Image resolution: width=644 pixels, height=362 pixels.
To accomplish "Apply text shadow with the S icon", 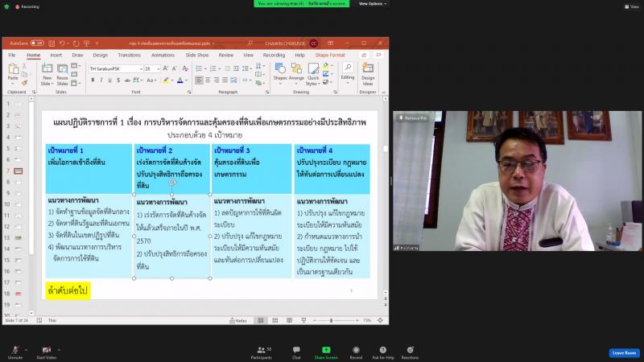I will [118, 80].
